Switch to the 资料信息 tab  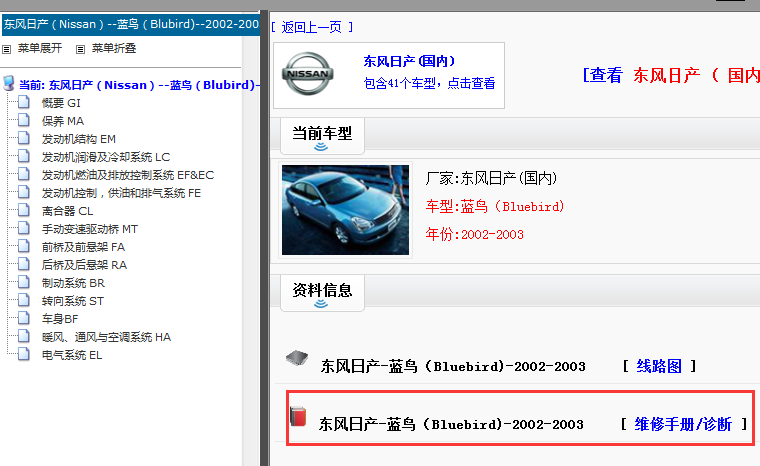(322, 293)
